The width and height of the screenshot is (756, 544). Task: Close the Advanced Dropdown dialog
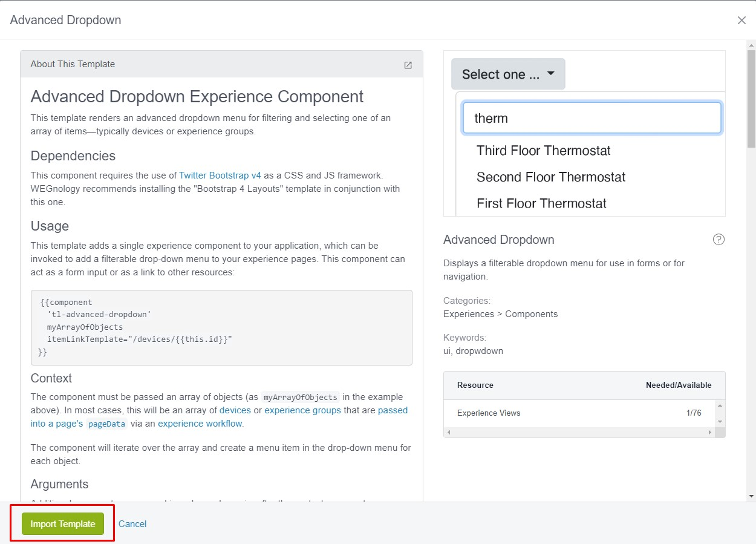(x=741, y=20)
